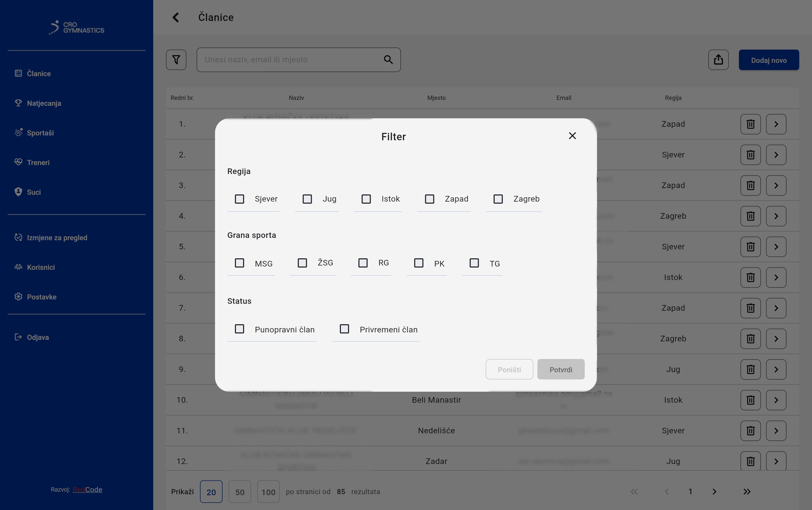This screenshot has width=812, height=510.
Task: Enable the Privremeni član checkbox
Action: pos(344,329)
